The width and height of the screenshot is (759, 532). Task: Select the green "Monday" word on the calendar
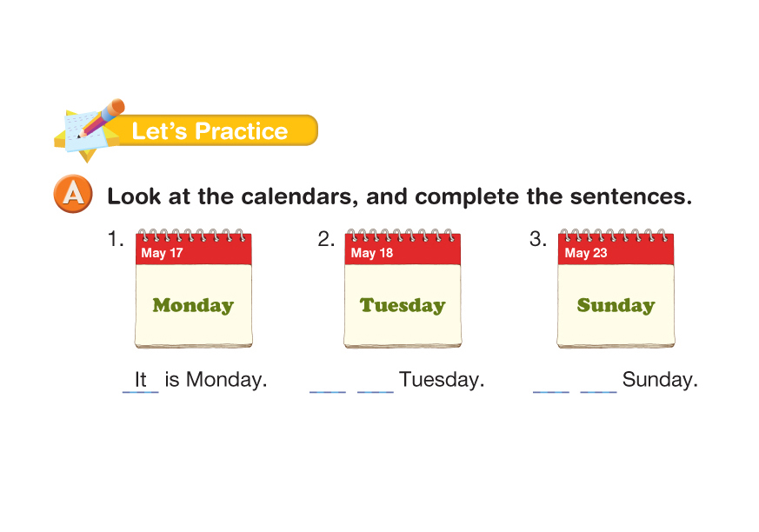pos(193,305)
